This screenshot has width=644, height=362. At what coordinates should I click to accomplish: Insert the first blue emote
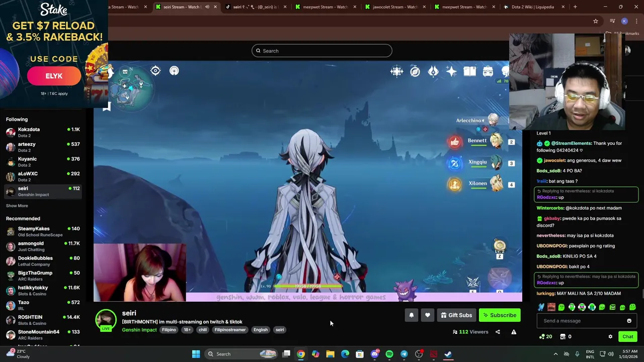541,307
